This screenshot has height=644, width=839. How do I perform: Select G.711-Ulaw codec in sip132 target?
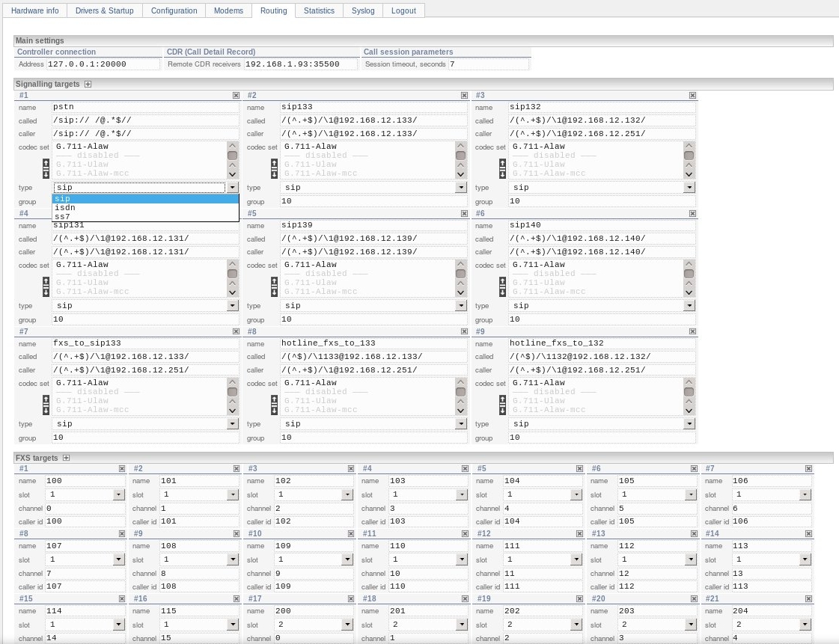[x=596, y=165]
